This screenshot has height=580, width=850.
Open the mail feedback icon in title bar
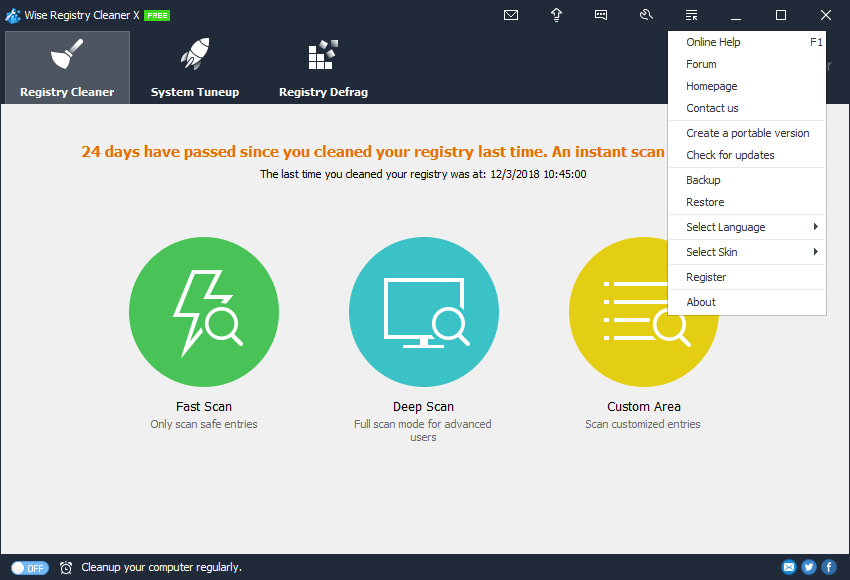(511, 15)
